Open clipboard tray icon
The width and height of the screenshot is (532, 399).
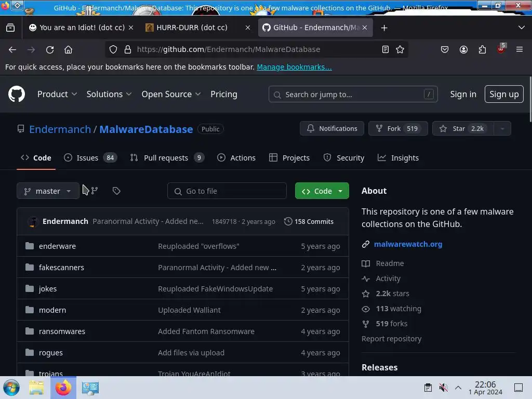(428, 388)
